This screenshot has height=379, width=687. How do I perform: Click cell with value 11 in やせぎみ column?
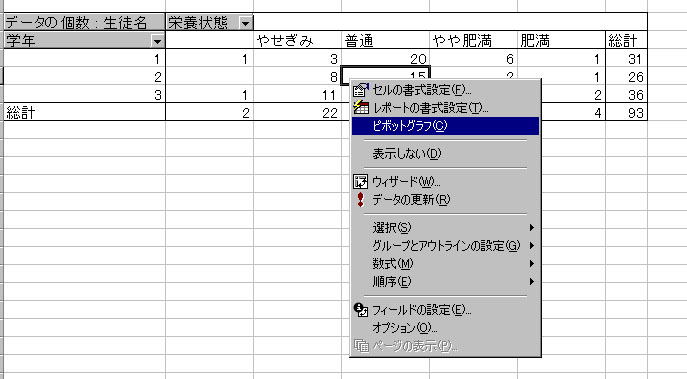click(x=297, y=94)
